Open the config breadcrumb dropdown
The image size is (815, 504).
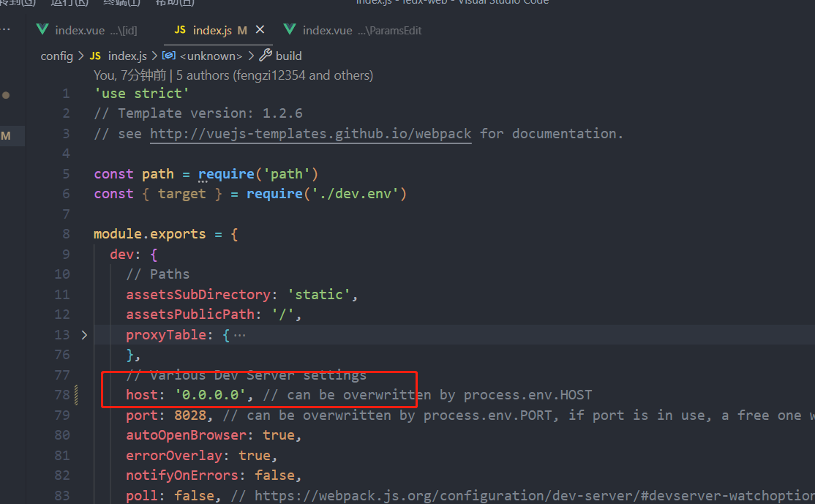tap(57, 55)
